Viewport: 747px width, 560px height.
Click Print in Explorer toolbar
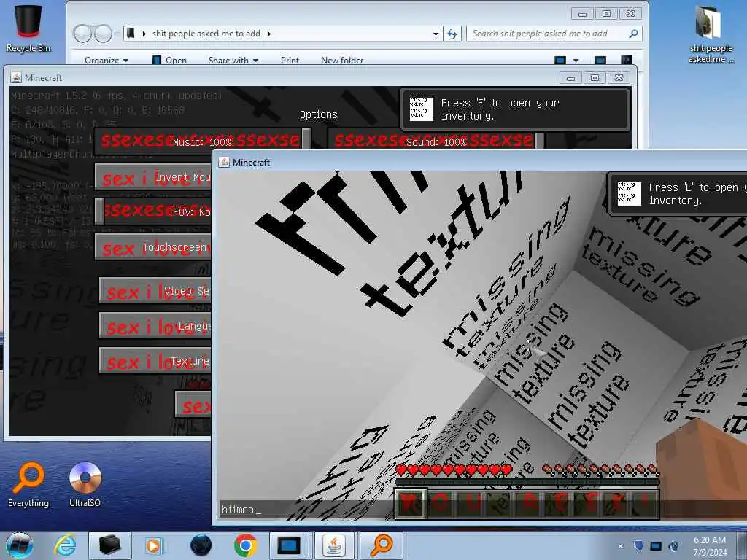[x=290, y=61]
